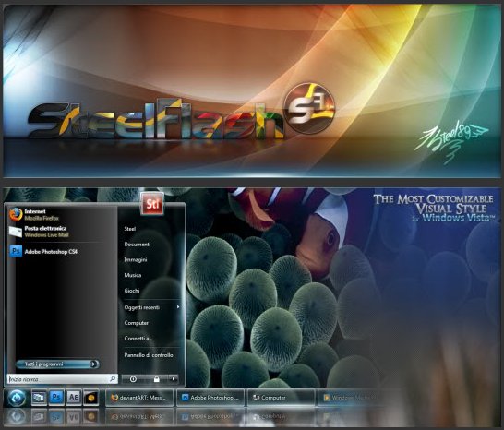Open the orange globe quick launch icon
This screenshot has width=504, height=430.
tap(91, 398)
